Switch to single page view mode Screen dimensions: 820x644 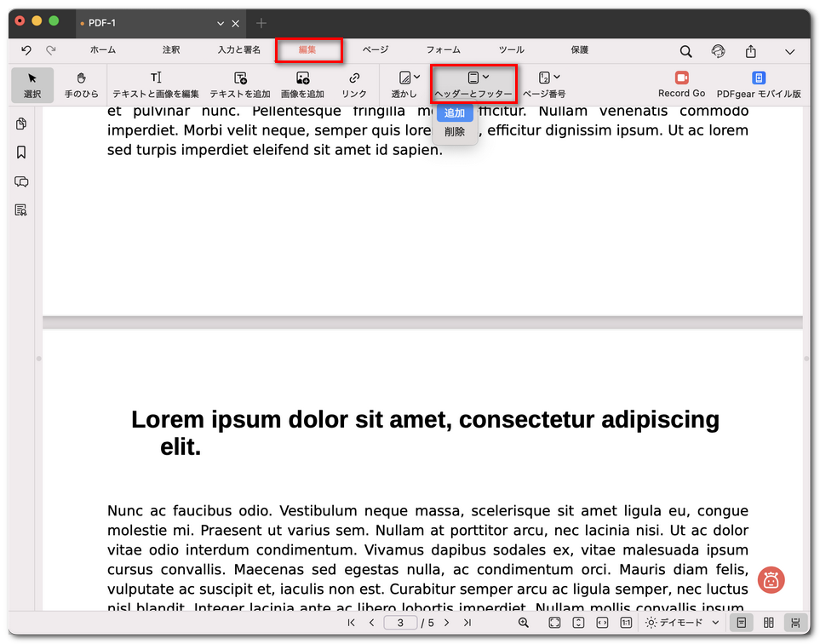tap(742, 623)
